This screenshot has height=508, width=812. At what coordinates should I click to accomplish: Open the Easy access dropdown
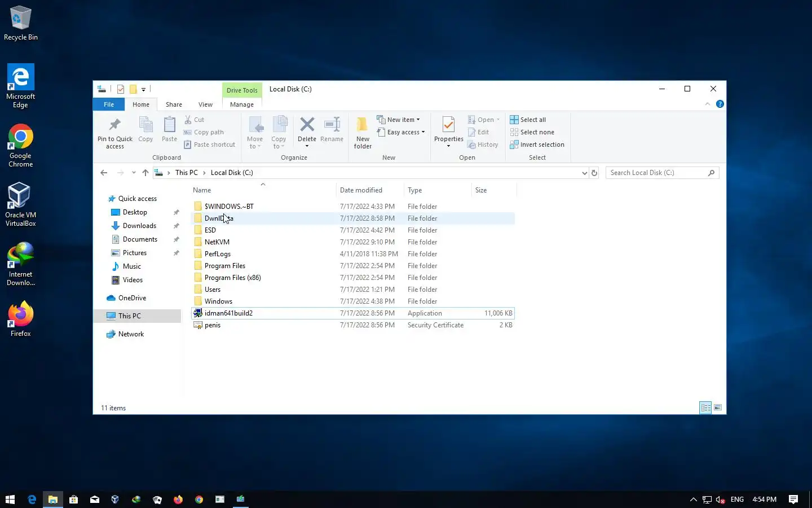pos(400,132)
